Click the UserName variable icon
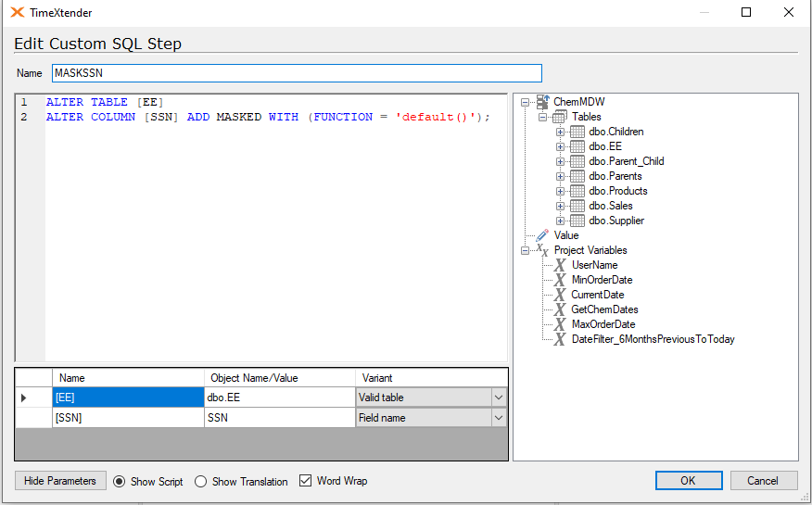Viewport: 812px width, 505px height. [x=560, y=265]
